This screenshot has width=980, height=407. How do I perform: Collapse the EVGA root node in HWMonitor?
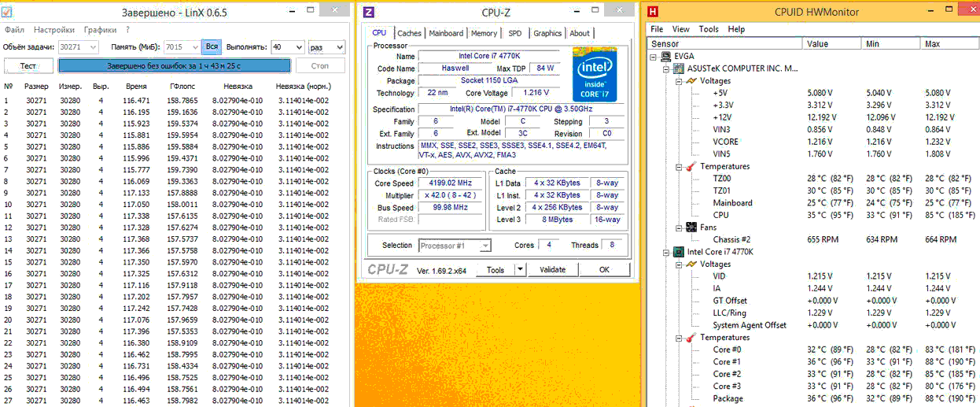pos(655,57)
